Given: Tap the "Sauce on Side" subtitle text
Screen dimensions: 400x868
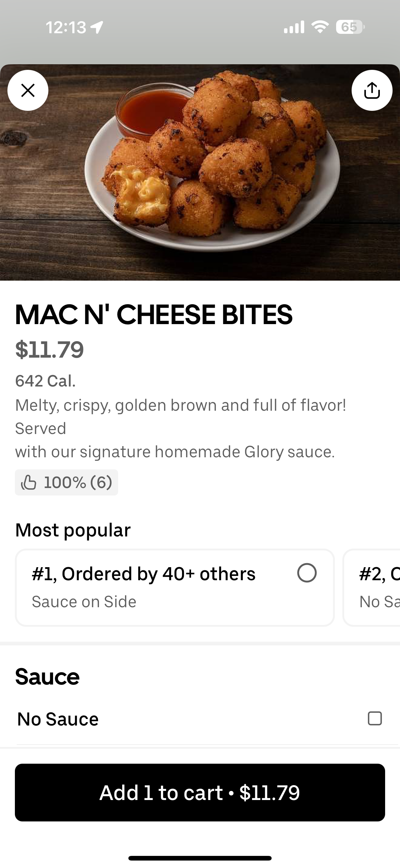Looking at the screenshot, I should click(84, 601).
